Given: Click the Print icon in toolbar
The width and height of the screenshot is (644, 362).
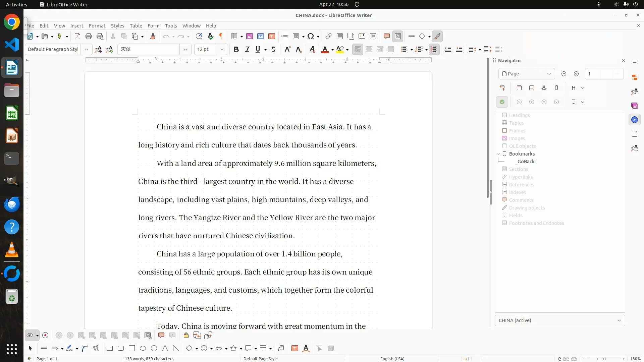Looking at the screenshot, I should click(x=89, y=36).
